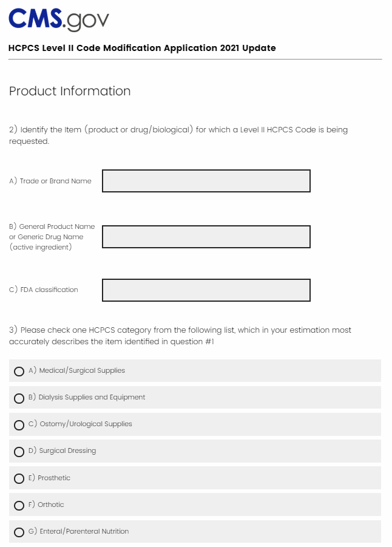
Task: Click the FDA classification text field
Action: coord(206,290)
